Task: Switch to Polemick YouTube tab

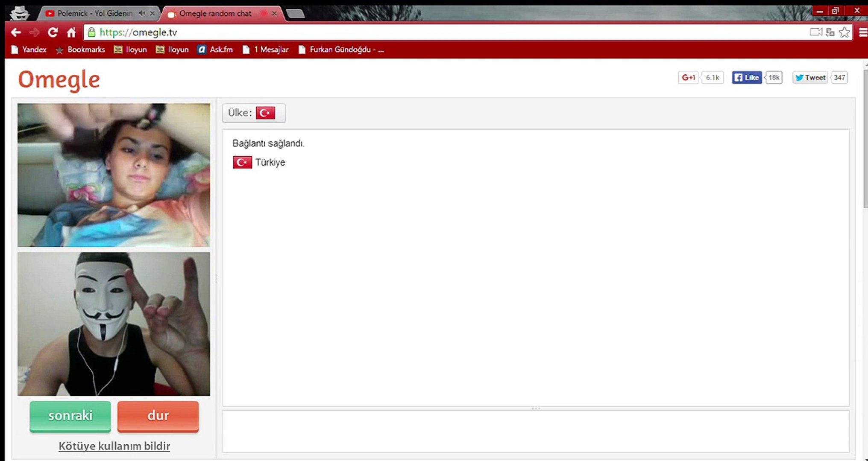Action: [94, 13]
